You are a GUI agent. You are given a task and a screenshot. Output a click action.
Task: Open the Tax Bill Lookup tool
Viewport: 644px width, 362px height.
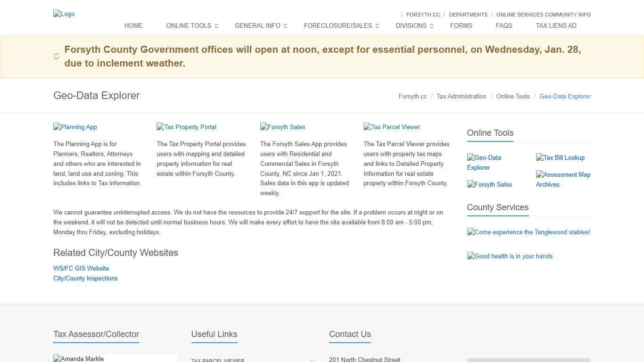(560, 157)
